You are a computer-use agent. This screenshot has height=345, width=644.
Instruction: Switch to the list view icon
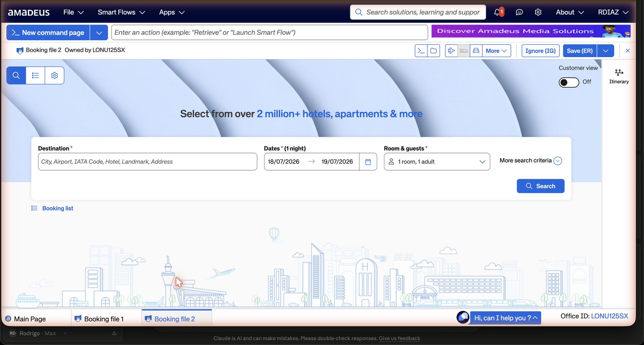(x=35, y=75)
